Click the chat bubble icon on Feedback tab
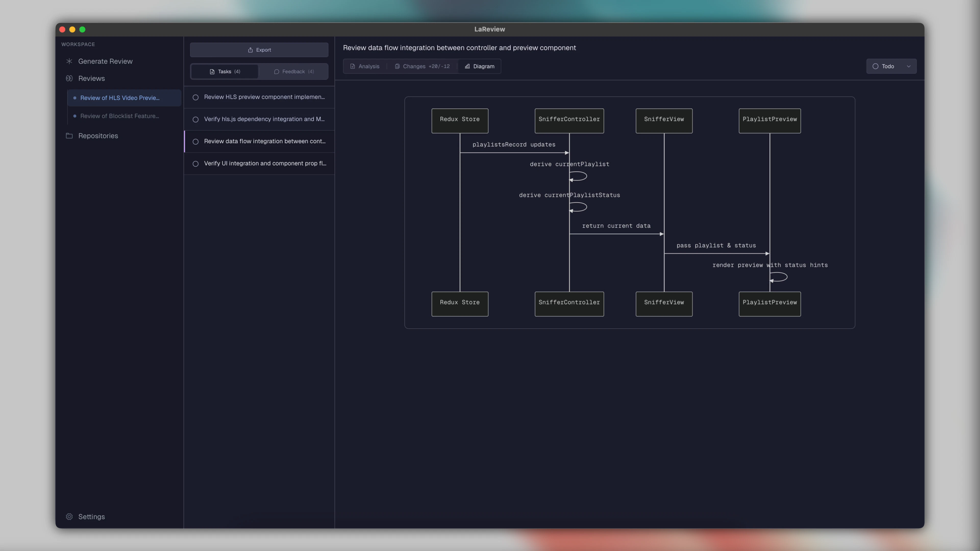980x551 pixels. (x=276, y=71)
